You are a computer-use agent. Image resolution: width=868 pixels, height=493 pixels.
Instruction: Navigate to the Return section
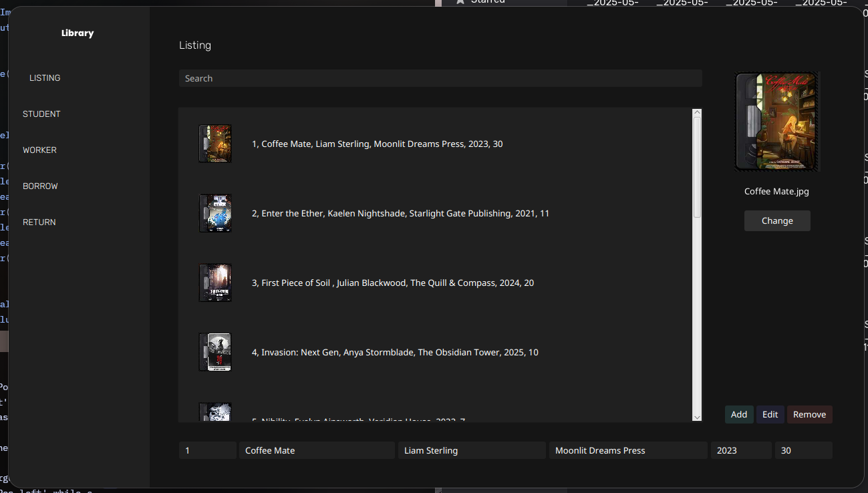(x=39, y=222)
